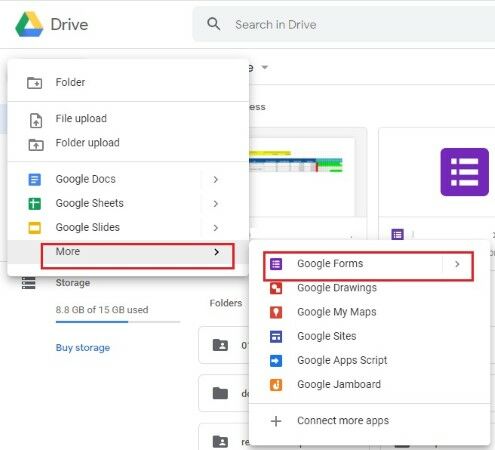Click the Google Docs icon
The width and height of the screenshot is (495, 450).
(35, 179)
